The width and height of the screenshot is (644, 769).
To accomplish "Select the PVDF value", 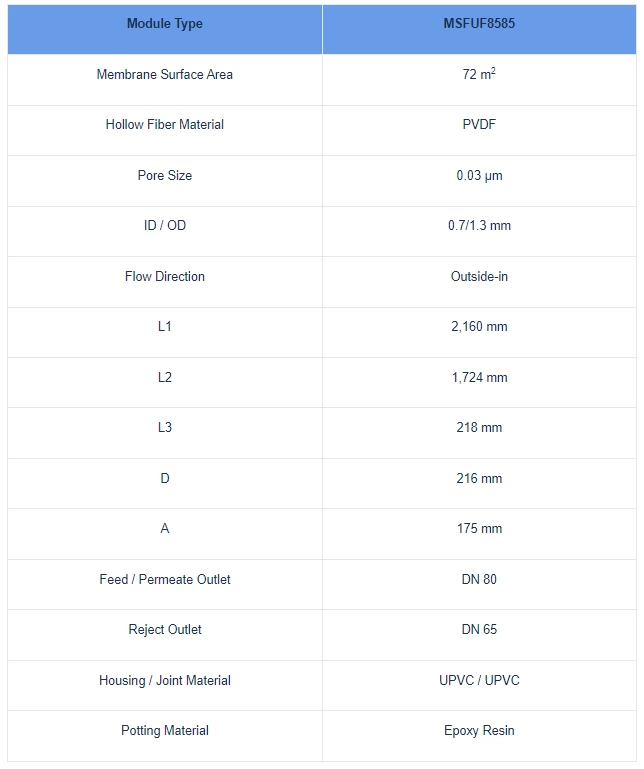I will coord(479,125).
